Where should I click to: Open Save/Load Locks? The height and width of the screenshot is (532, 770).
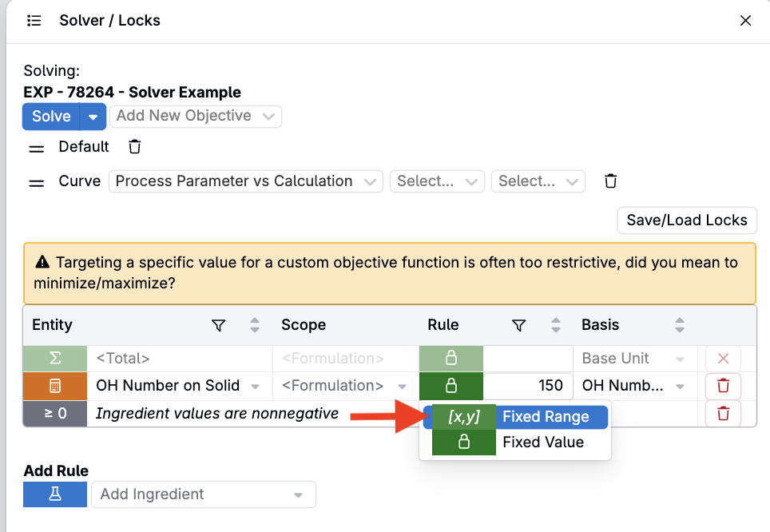pos(687,220)
